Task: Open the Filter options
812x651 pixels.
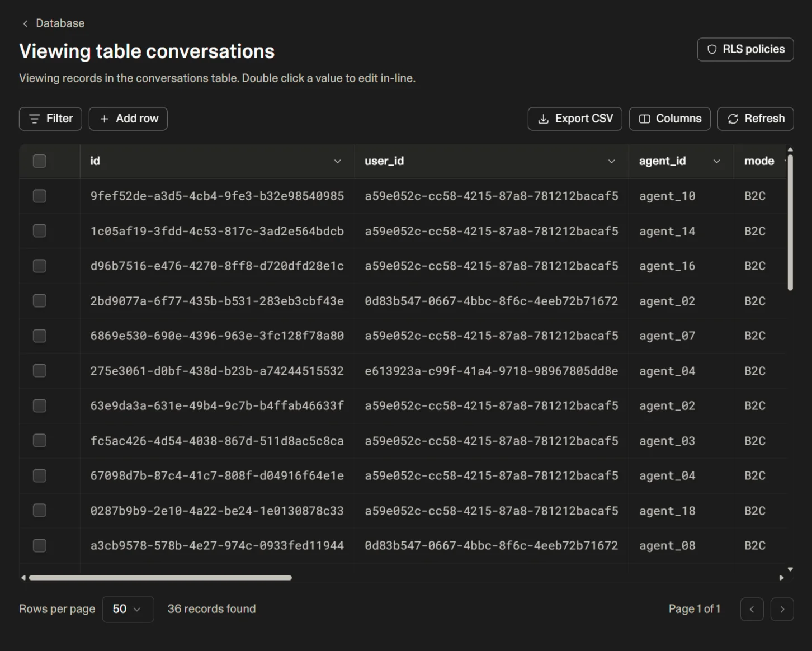Action: coord(50,119)
